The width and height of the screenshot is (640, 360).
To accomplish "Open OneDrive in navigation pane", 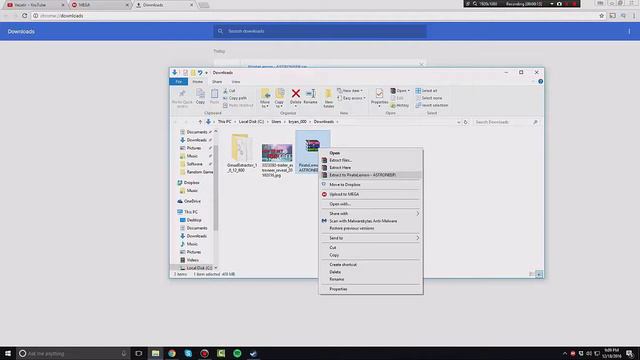I will click(x=192, y=201).
